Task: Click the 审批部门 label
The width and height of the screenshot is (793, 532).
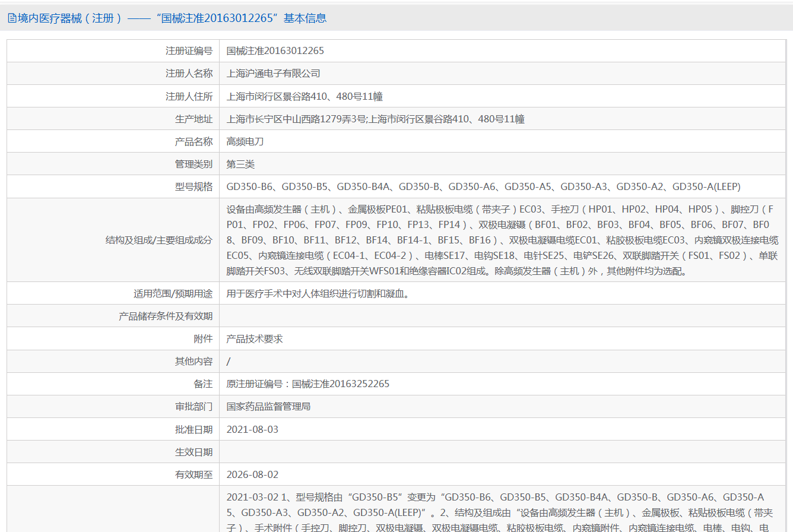Action: coord(194,406)
